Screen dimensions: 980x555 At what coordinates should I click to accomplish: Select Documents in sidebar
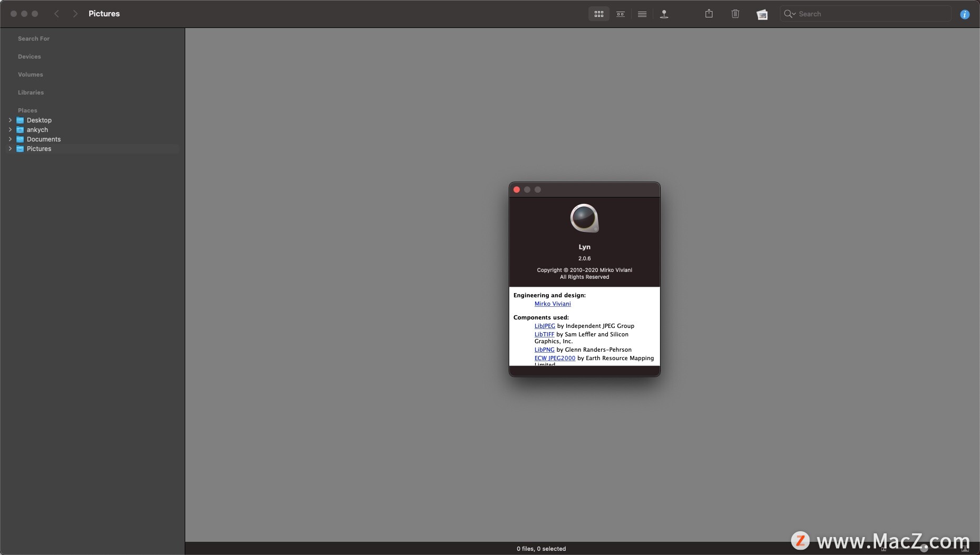[x=43, y=139]
